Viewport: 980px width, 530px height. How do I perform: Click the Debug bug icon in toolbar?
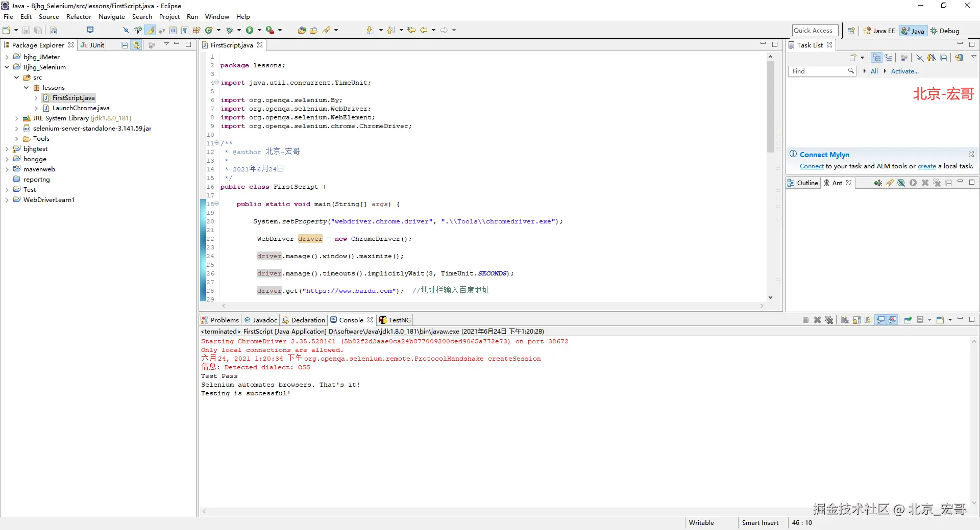coord(230,31)
